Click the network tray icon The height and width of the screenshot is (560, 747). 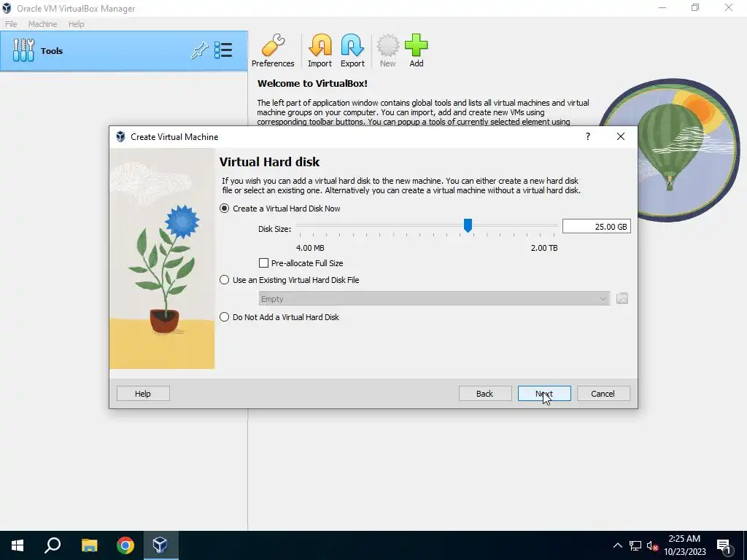click(x=635, y=545)
